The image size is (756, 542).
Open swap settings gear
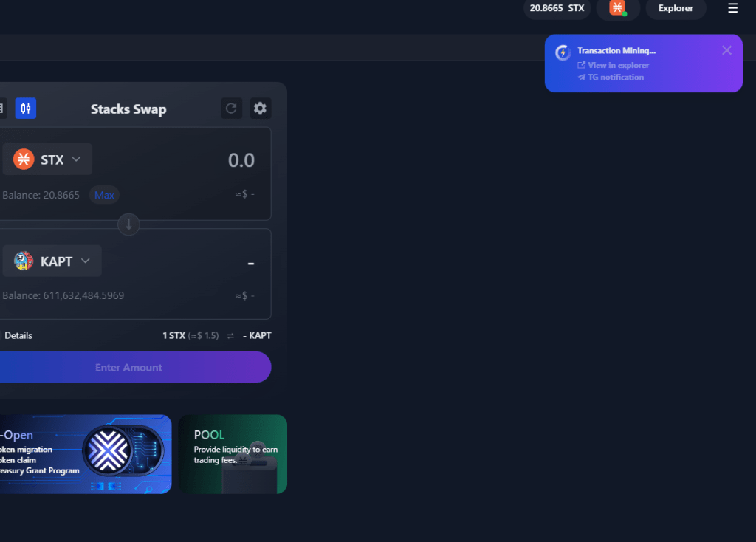pyautogui.click(x=260, y=109)
